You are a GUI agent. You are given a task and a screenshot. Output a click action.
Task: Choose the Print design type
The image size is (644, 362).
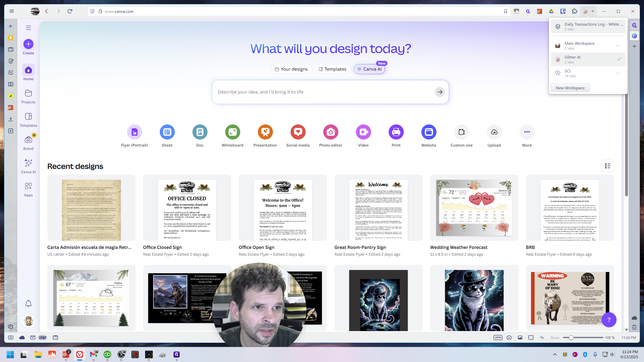pyautogui.click(x=396, y=136)
